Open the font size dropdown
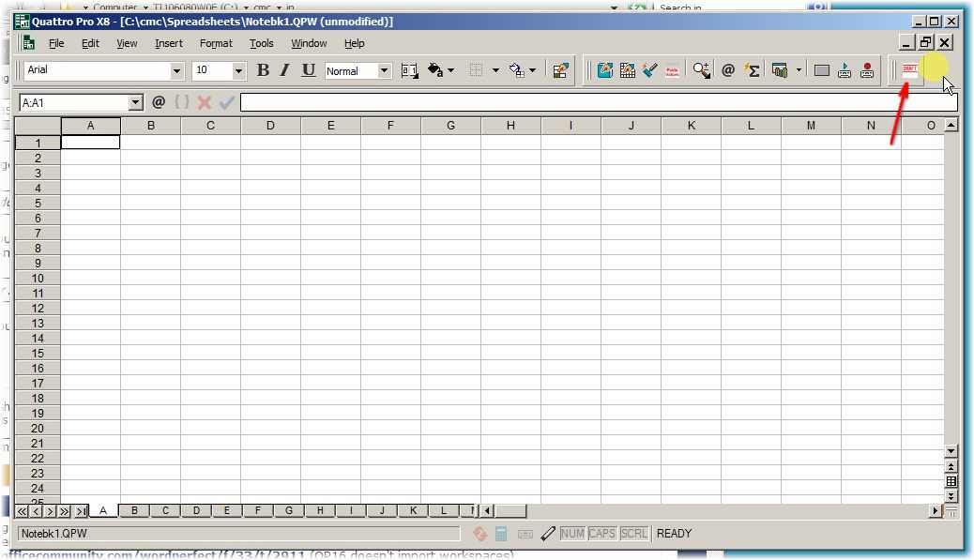974x560 pixels. [238, 71]
